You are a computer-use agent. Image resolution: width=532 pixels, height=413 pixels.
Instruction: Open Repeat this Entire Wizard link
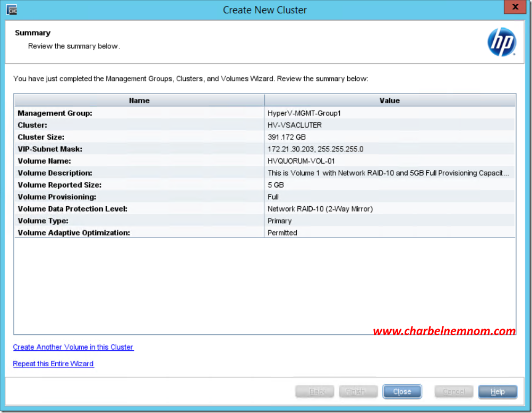53,364
